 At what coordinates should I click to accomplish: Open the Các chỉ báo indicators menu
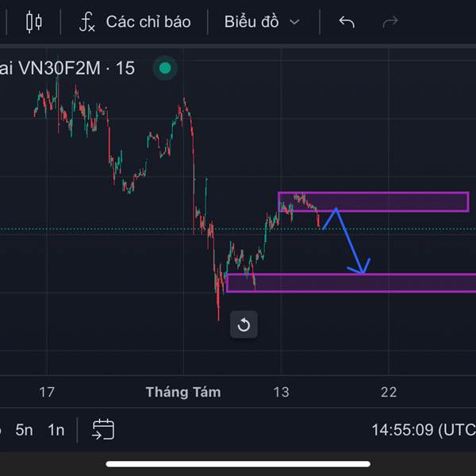pos(135,22)
